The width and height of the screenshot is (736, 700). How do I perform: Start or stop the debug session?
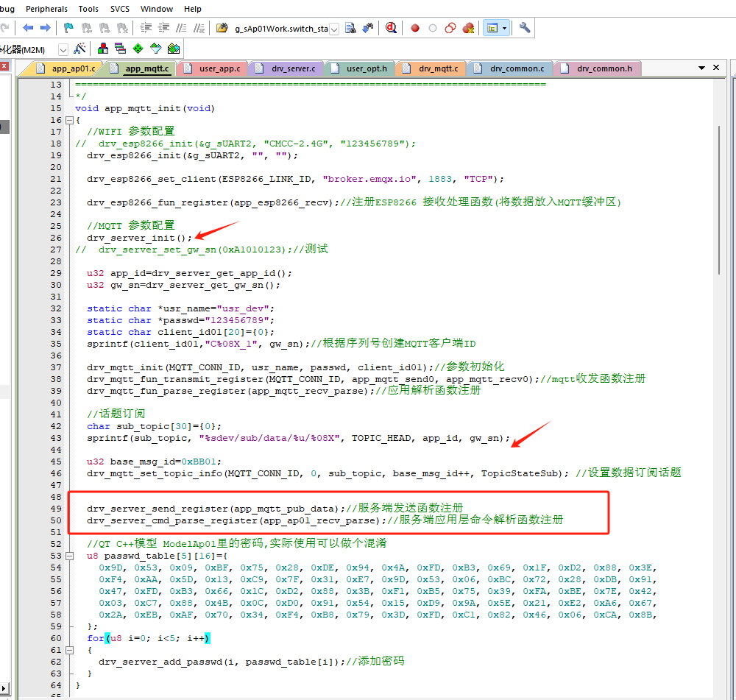pyautogui.click(x=391, y=28)
